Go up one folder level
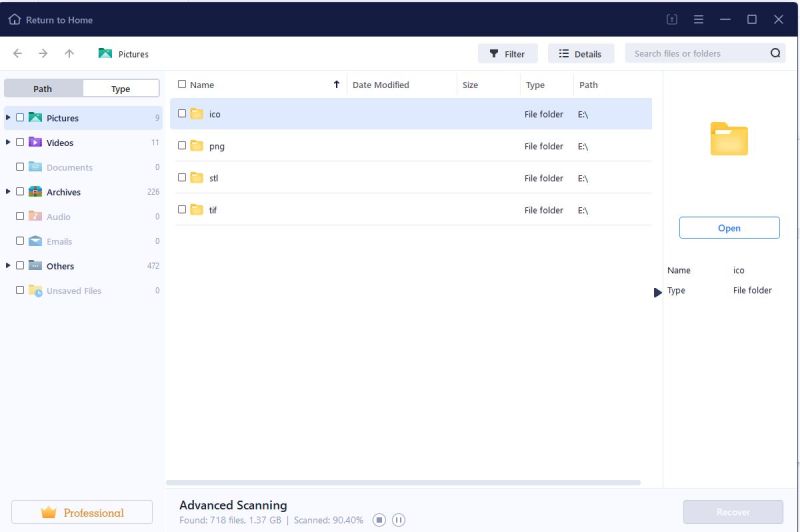Screen dimensions: 800x532 (69, 54)
